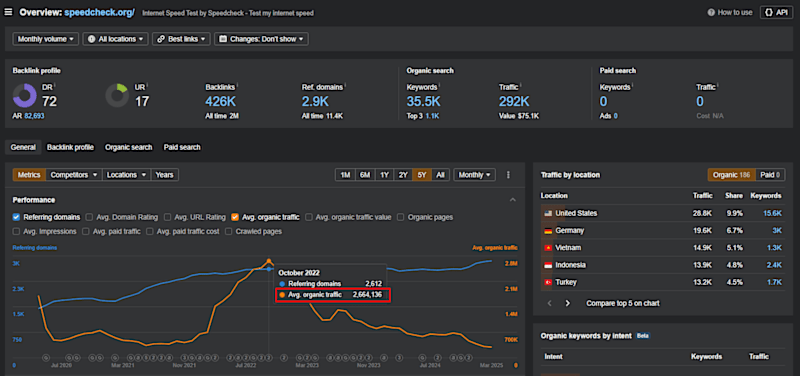Click United States keywords 15.6K link
Screen dimensions: 800x376
pos(772,213)
